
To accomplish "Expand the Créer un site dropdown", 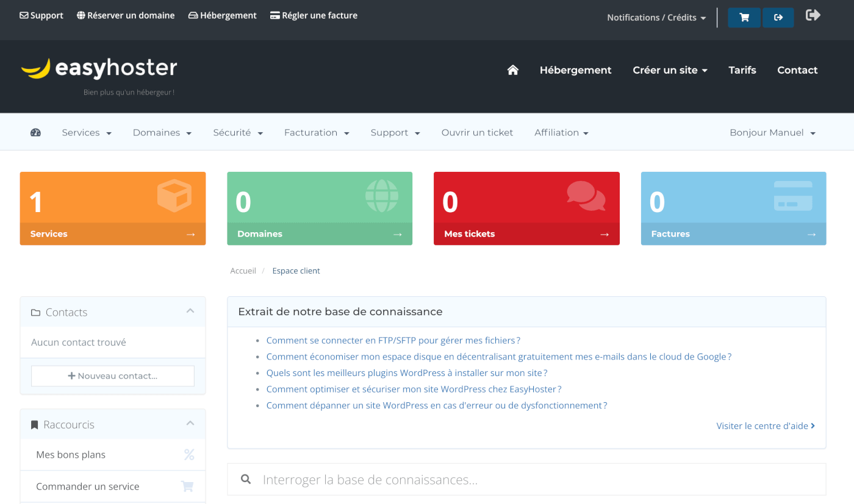I will pyautogui.click(x=670, y=69).
